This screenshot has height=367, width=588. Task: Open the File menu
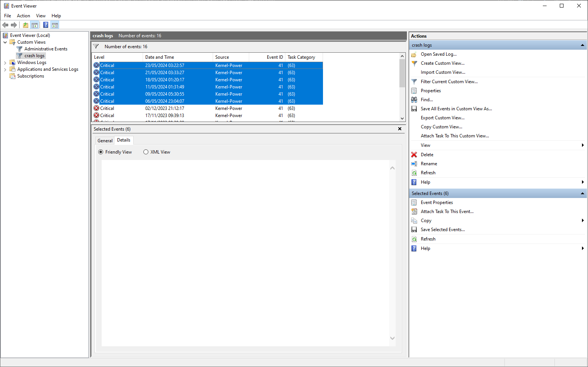(8, 16)
